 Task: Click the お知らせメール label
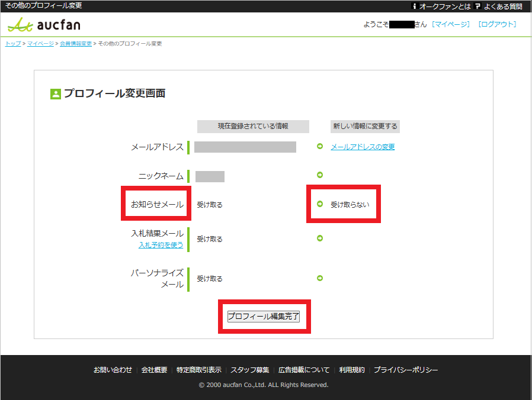157,204
